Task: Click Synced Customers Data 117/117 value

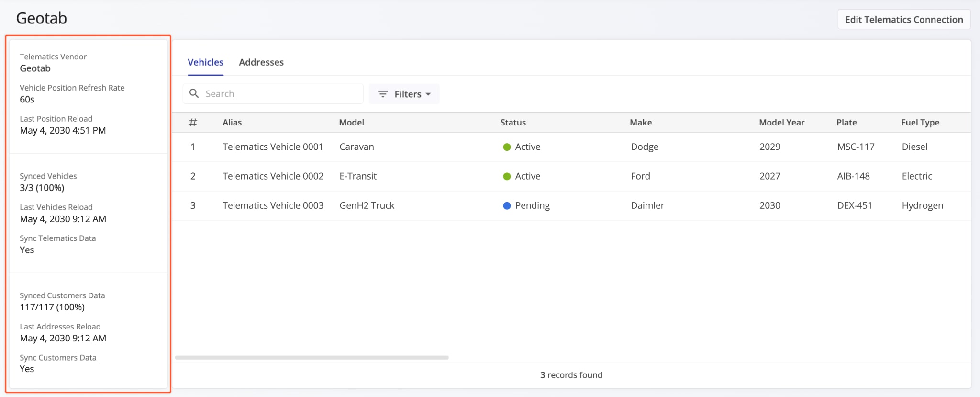Action: 52,307
